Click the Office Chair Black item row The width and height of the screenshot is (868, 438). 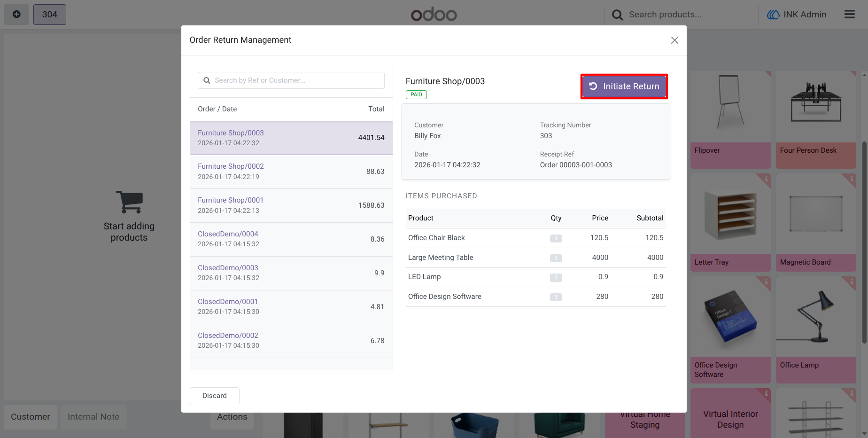pyautogui.click(x=536, y=238)
